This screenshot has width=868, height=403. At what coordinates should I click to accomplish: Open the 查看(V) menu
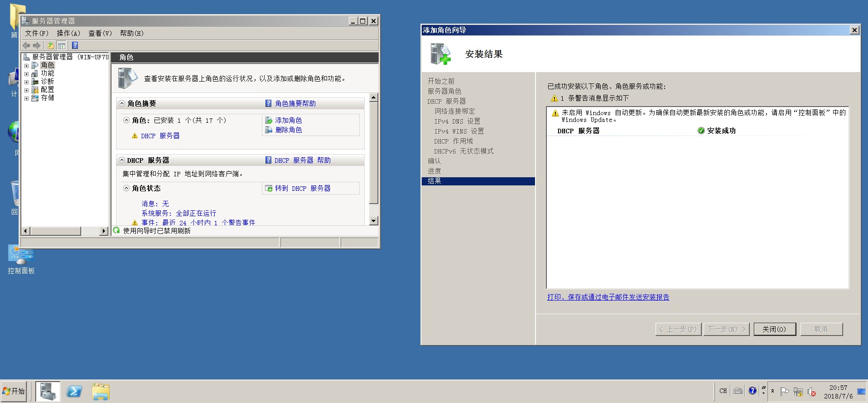(x=100, y=33)
